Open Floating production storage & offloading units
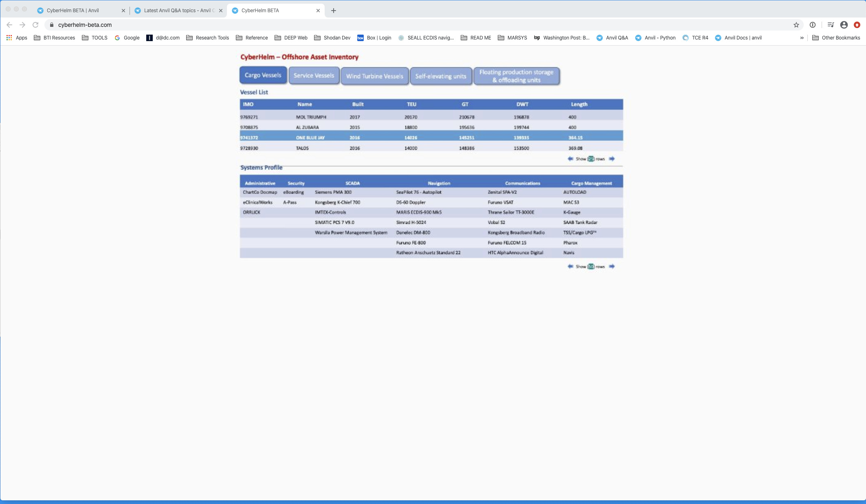 [517, 76]
